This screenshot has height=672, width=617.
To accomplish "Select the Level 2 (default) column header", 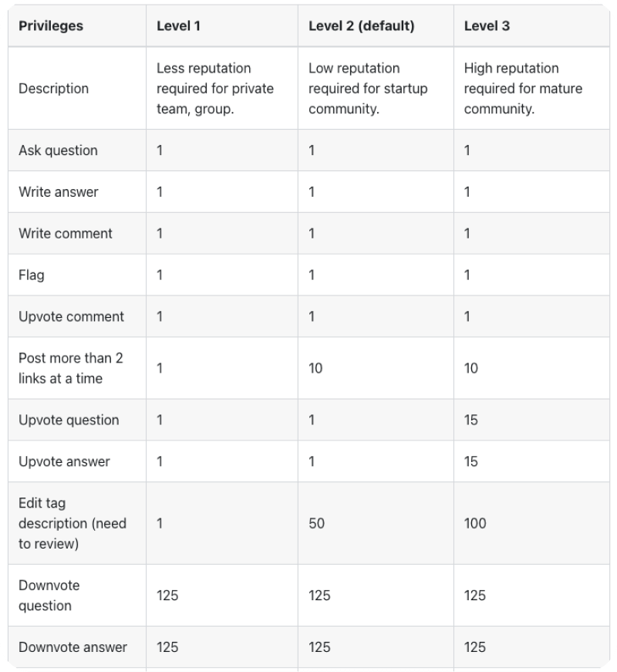I will [361, 26].
